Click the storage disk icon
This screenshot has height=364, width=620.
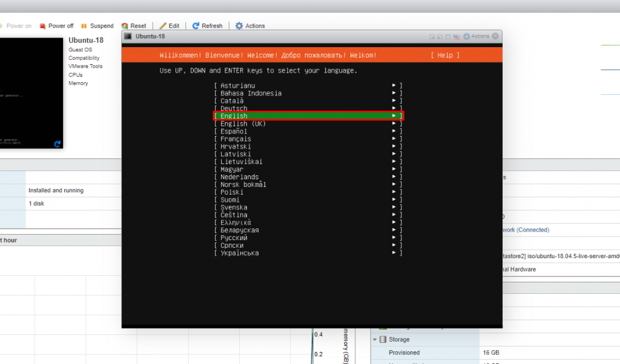(383, 340)
